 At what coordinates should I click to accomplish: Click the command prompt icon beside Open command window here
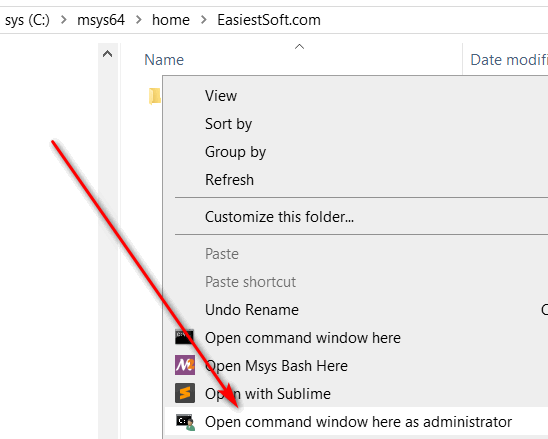click(x=184, y=337)
